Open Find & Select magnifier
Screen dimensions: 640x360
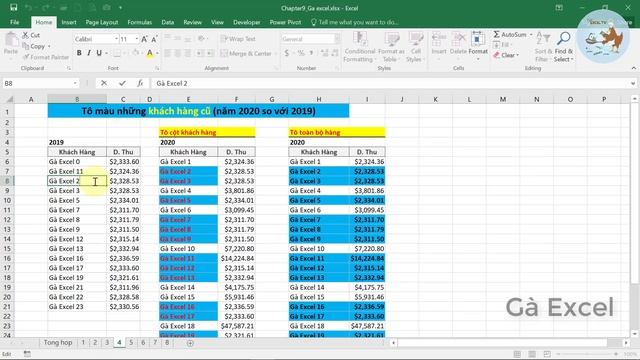(564, 47)
